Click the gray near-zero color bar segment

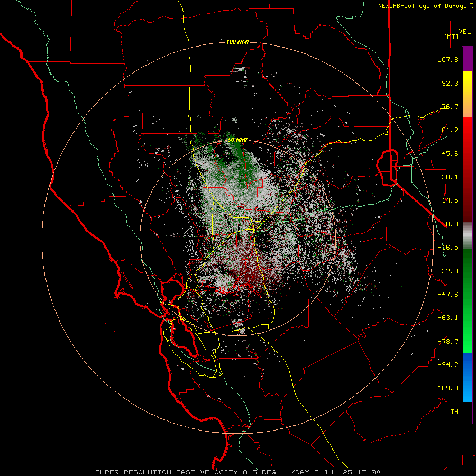[x=467, y=235]
